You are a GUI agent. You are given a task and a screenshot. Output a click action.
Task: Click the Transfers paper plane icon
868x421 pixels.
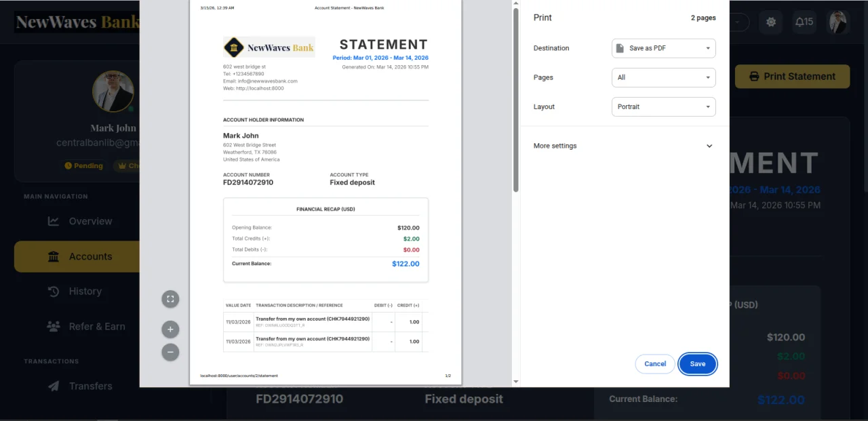pos(54,386)
